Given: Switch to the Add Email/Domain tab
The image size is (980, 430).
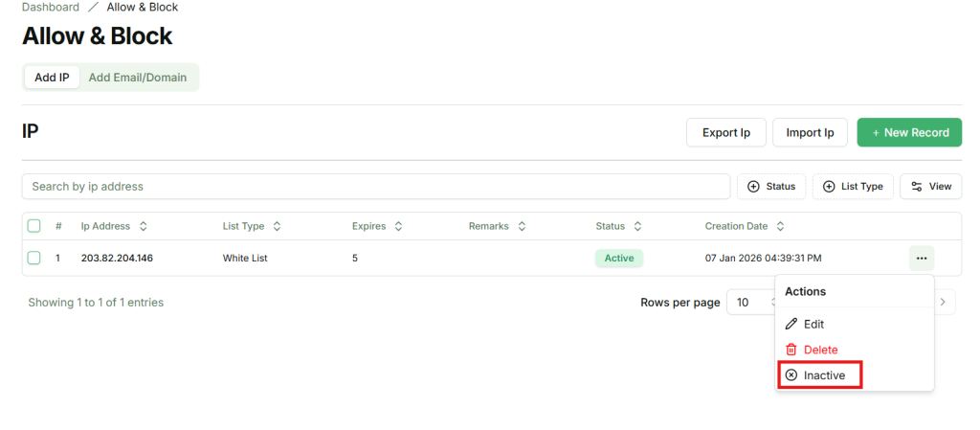Looking at the screenshot, I should click(x=138, y=78).
